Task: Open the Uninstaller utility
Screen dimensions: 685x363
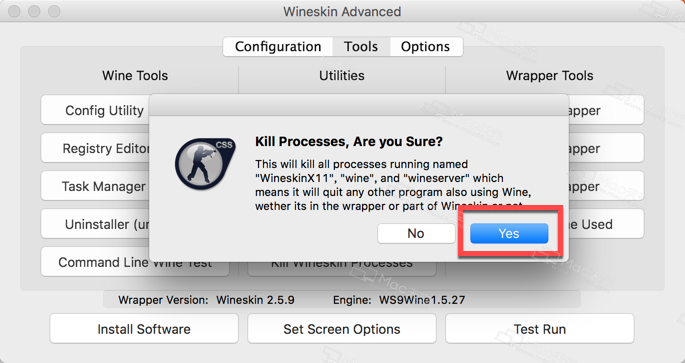Action: 95,224
